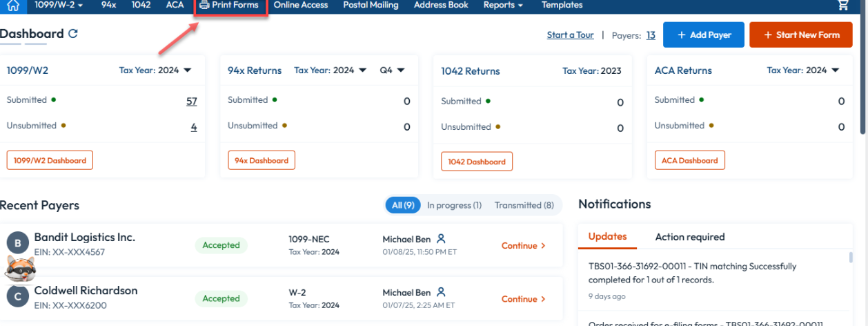Open Print Forms in the top menu
This screenshot has width=868, height=326.
(230, 6)
